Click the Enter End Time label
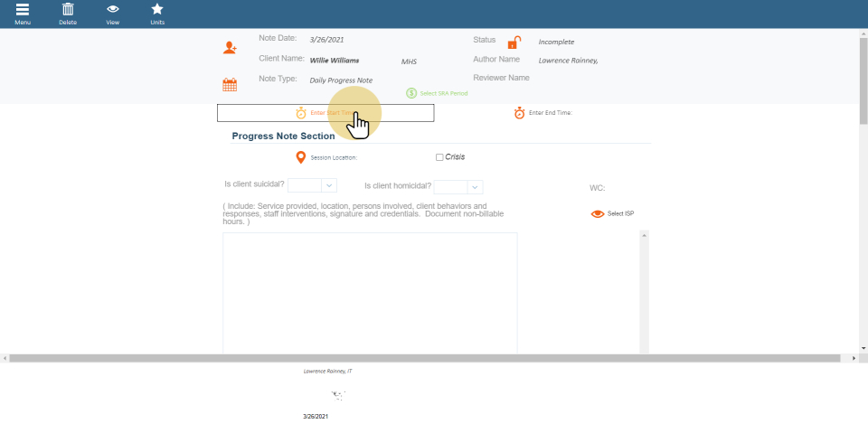This screenshot has height=424, width=868. point(551,113)
